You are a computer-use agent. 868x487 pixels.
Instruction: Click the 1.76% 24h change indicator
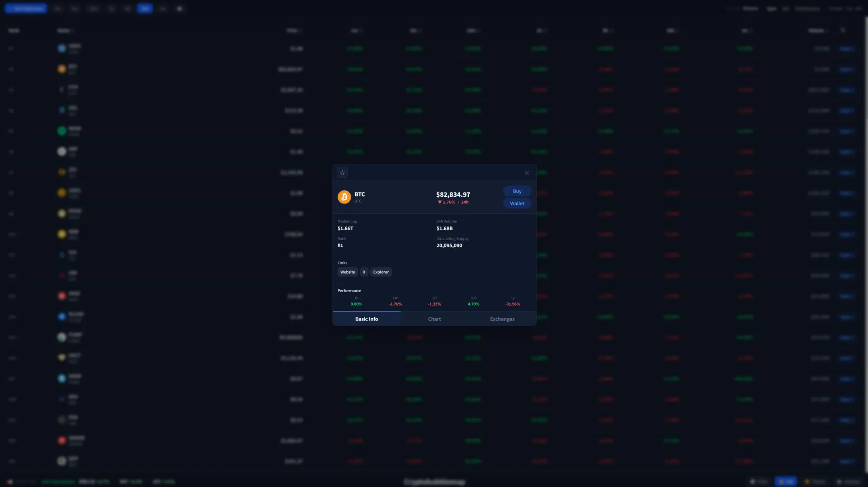point(453,202)
